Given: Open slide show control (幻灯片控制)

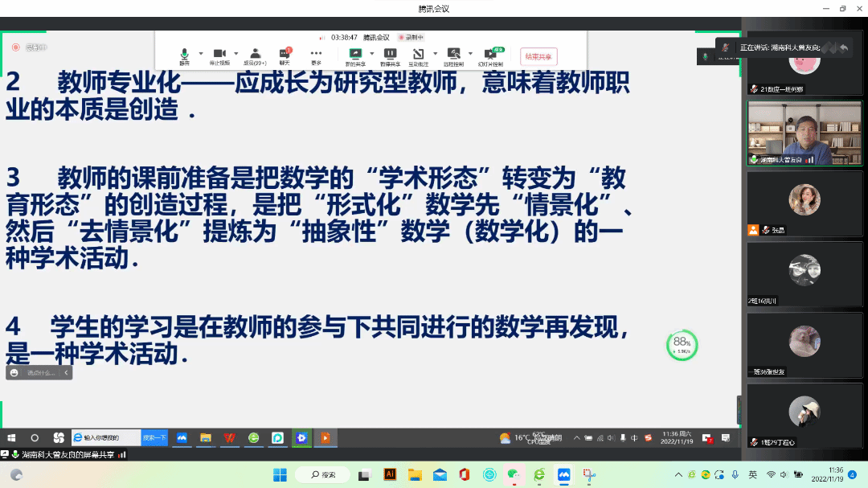Looking at the screenshot, I should [489, 55].
